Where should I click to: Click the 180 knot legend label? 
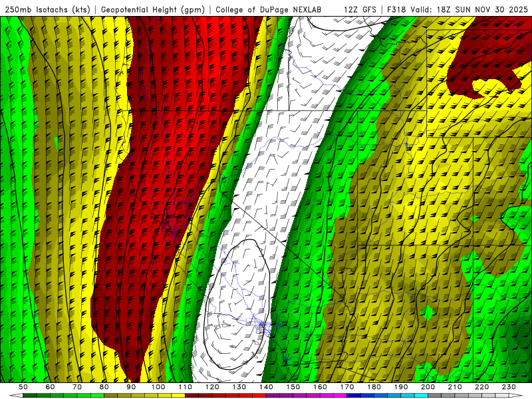click(374, 387)
